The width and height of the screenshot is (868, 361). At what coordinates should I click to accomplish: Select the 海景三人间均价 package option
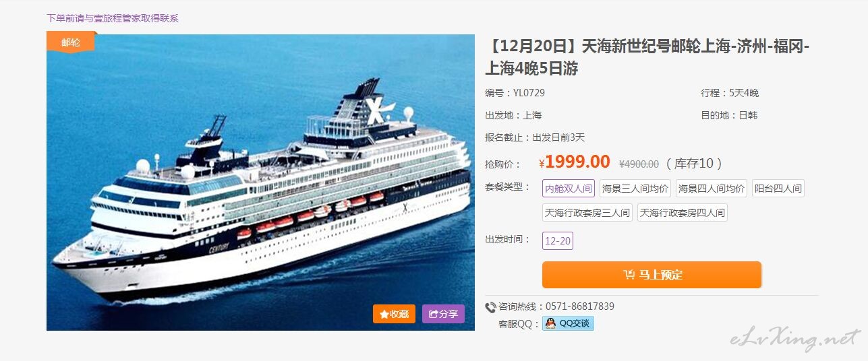coord(635,189)
